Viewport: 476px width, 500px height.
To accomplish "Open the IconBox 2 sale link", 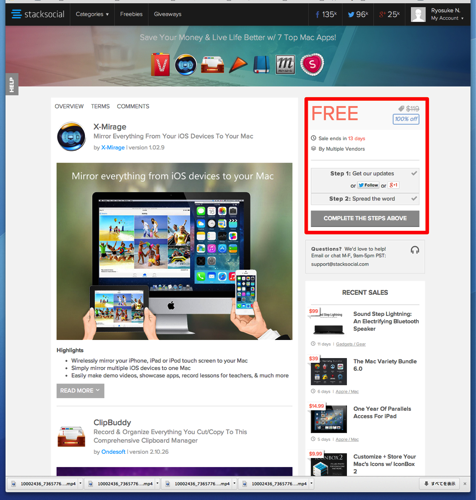I will tap(384, 464).
